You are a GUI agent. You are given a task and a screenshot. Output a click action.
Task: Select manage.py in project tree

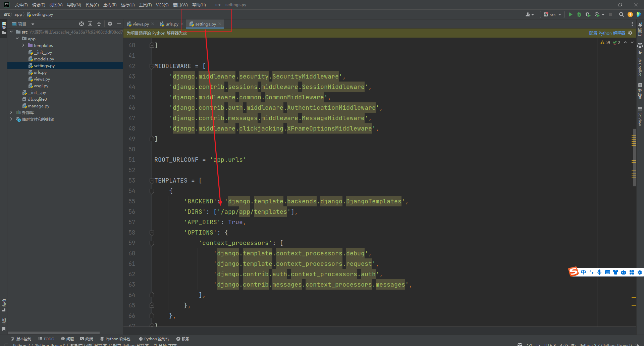pyautogui.click(x=38, y=106)
